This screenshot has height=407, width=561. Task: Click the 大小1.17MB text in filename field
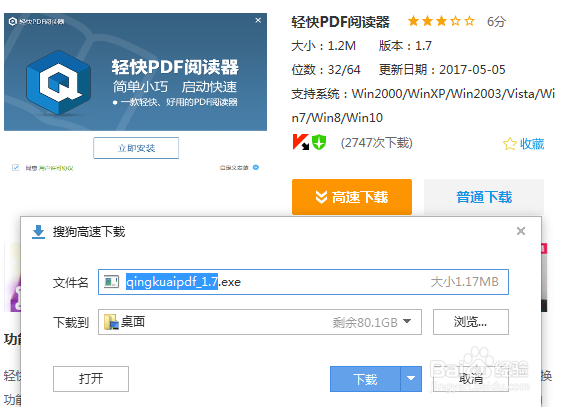464,282
